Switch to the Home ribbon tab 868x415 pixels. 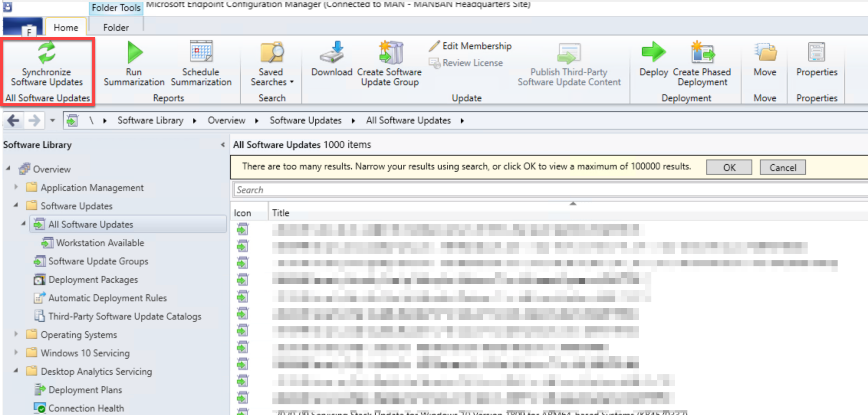66,27
